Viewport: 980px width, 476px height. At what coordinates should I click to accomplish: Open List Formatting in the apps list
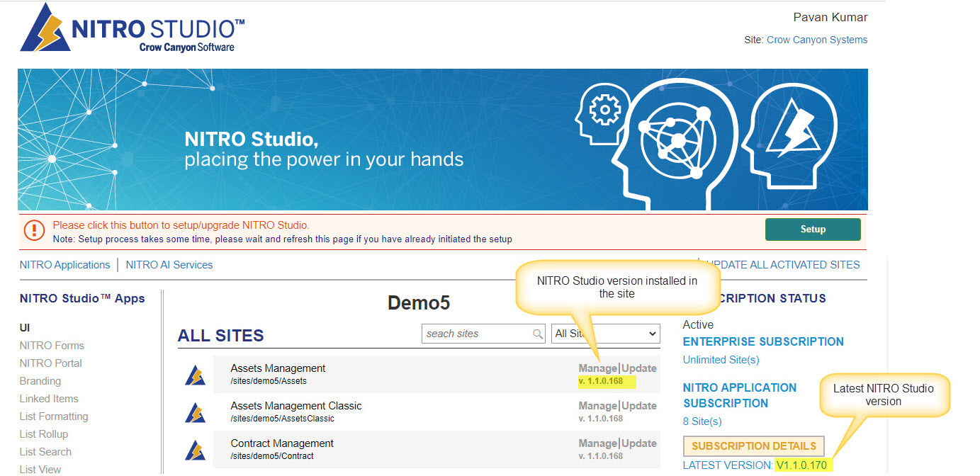[54, 416]
